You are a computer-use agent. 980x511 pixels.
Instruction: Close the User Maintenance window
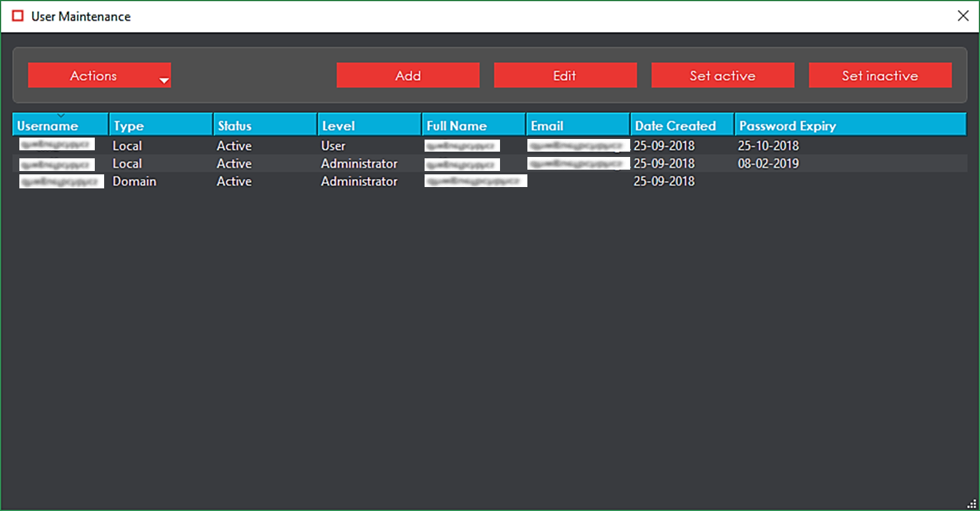click(963, 16)
